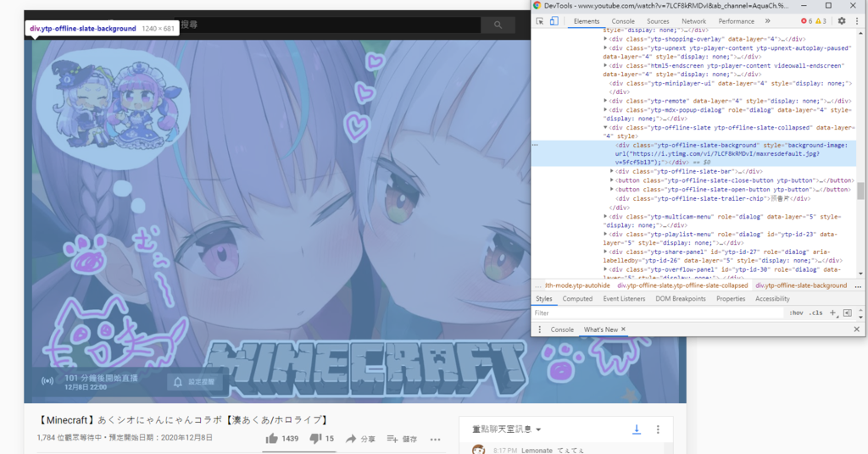
Task: Click the YouTube search magnifier button
Action: [498, 25]
